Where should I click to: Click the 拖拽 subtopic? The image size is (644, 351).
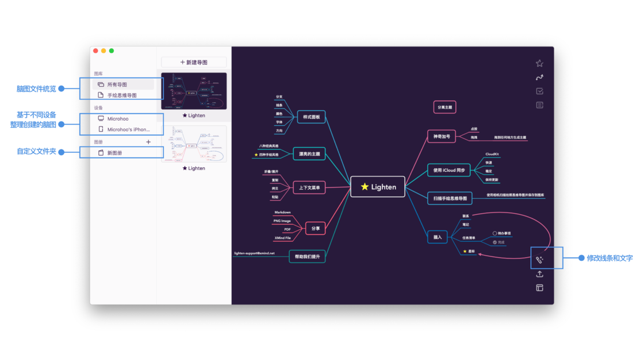pyautogui.click(x=474, y=137)
